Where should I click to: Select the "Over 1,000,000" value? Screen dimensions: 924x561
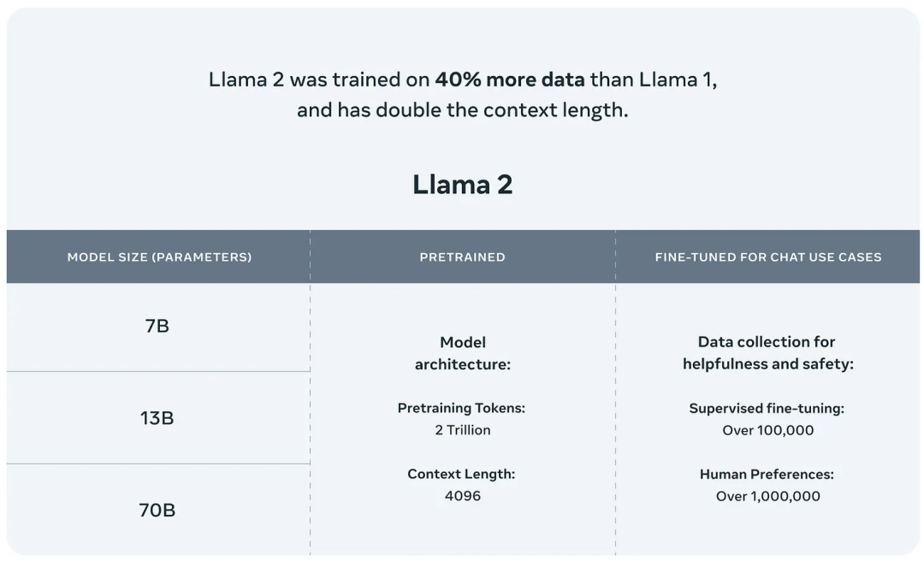click(x=767, y=496)
